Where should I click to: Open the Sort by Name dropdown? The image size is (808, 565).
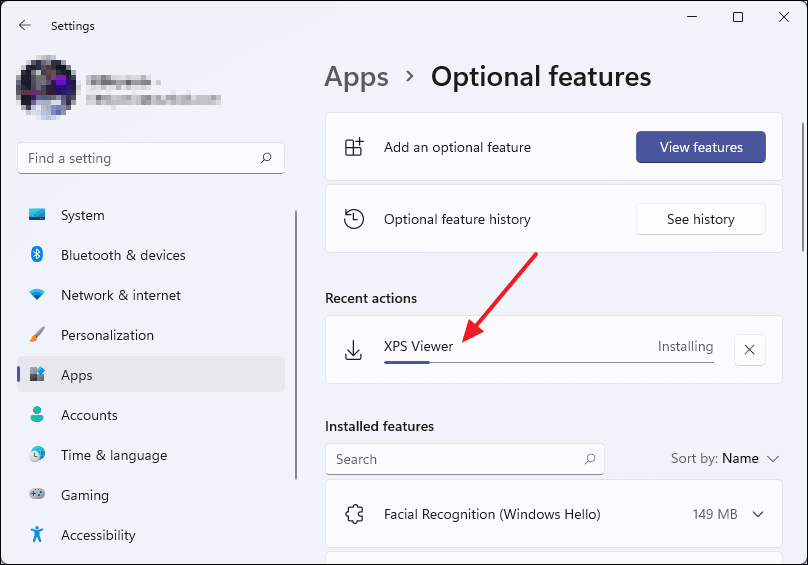tap(725, 458)
